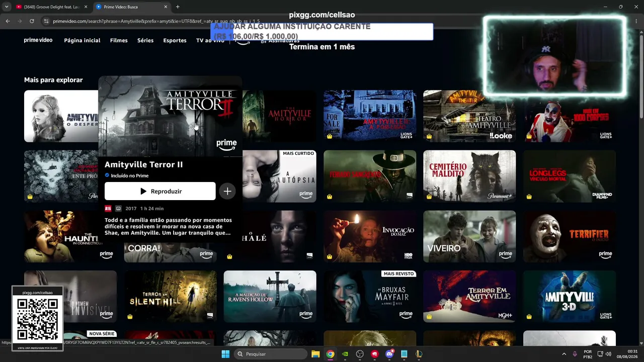Viewport: 644px width, 362px height.
Task: Reload the Prime Video page
Action: [x=32, y=21]
